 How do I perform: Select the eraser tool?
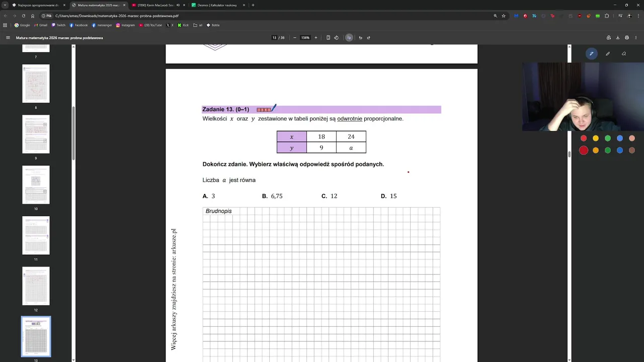(x=624, y=54)
